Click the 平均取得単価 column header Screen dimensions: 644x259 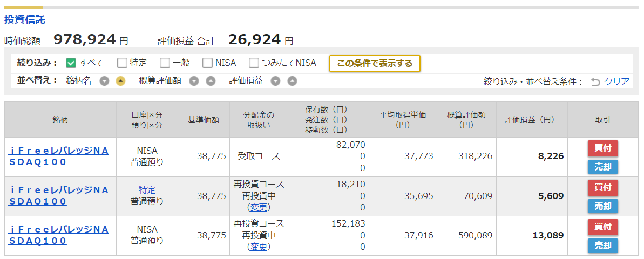coord(403,119)
